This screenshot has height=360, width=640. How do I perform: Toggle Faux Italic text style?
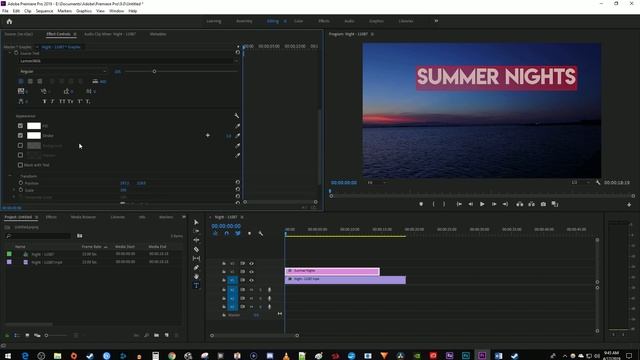53,101
